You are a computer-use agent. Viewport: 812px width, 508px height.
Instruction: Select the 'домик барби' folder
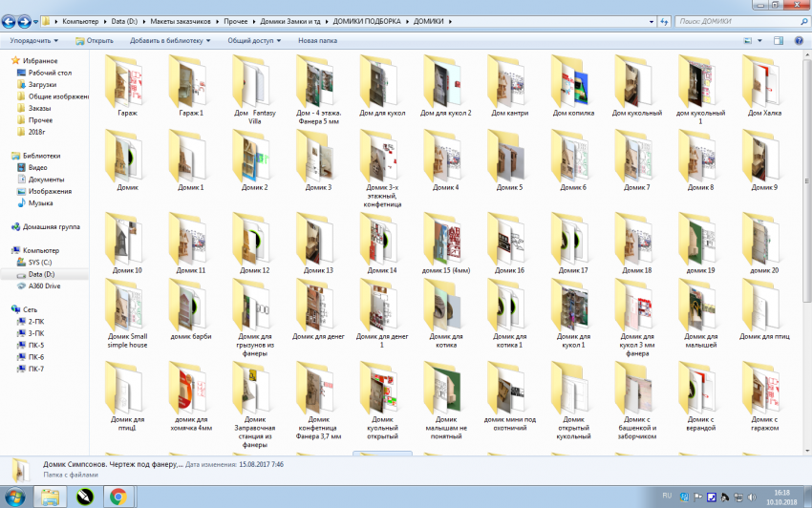[190, 307]
